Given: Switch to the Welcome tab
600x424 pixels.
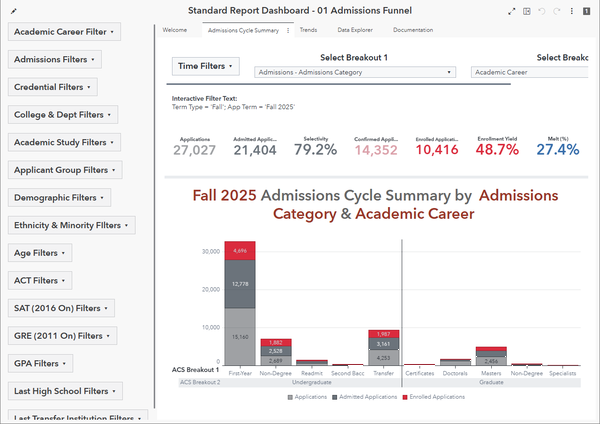Looking at the screenshot, I should (x=175, y=30).
